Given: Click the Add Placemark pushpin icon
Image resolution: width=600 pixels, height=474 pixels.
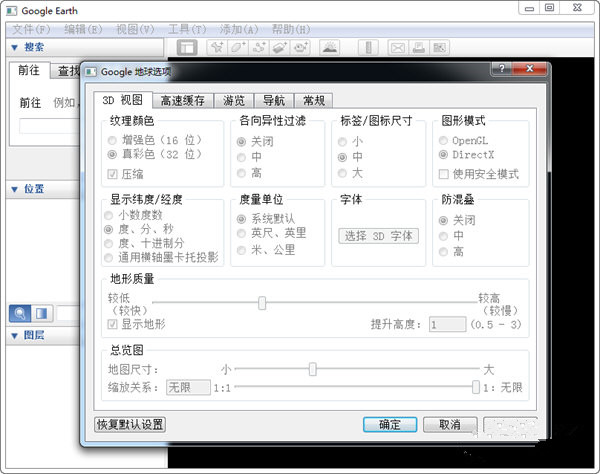Looking at the screenshot, I should 217,48.
